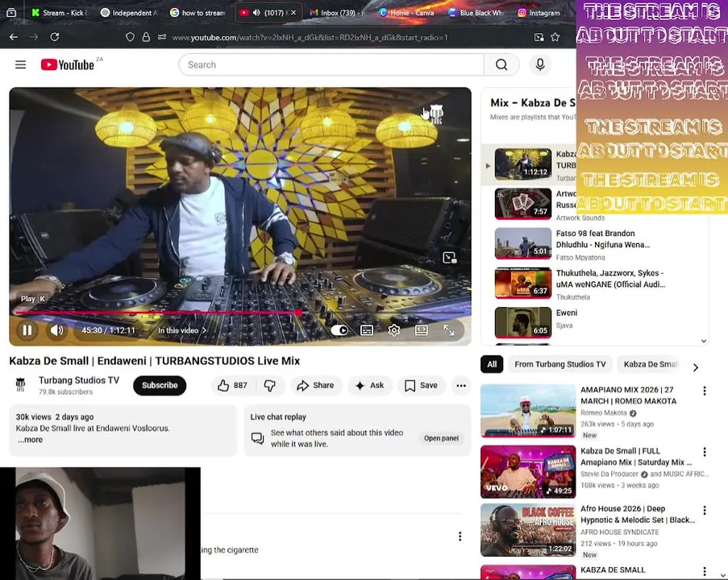Switch to the 'how to stream' tab
This screenshot has width=728, height=580.
[x=198, y=13]
